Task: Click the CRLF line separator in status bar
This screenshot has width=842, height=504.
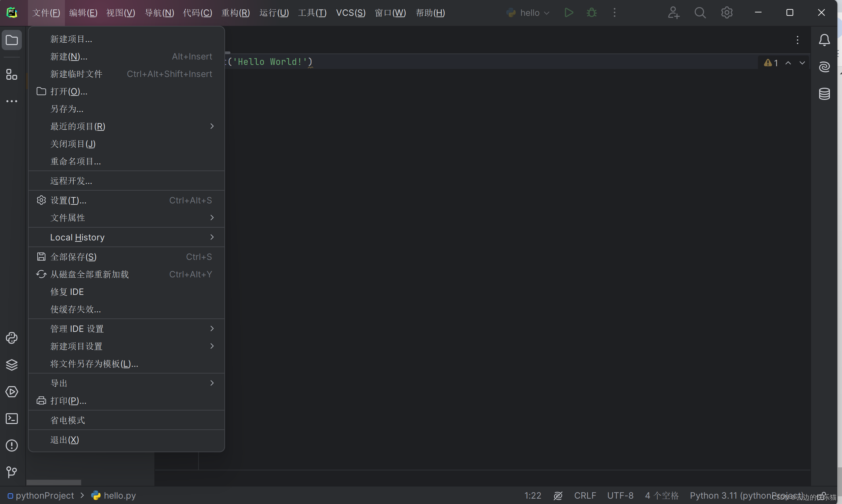Action: 585,496
